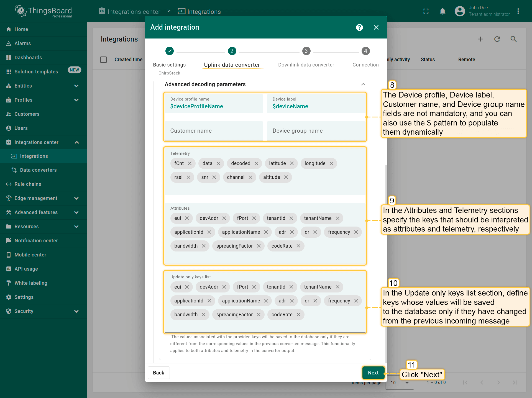Open the integrations search icon
This screenshot has height=398, width=532.
(x=513, y=39)
